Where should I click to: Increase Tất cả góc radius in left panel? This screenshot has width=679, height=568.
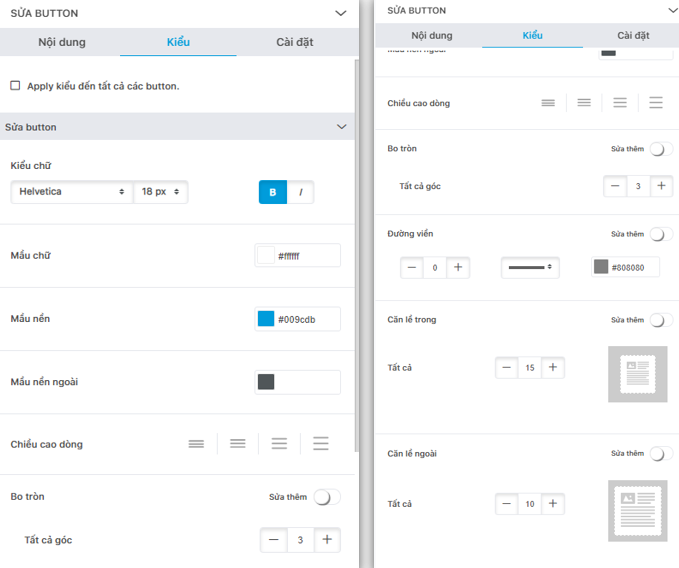pos(327,539)
